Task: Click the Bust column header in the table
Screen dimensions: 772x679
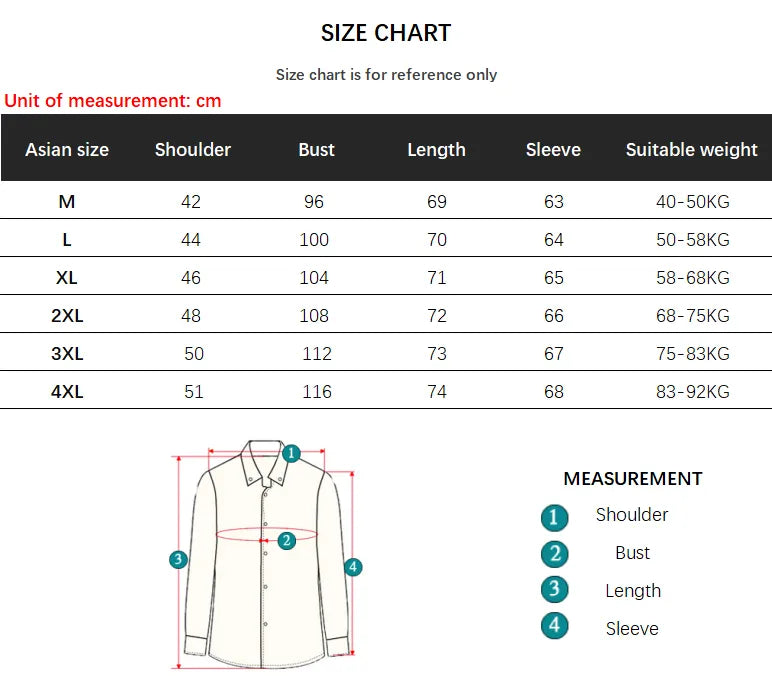Action: (x=316, y=150)
